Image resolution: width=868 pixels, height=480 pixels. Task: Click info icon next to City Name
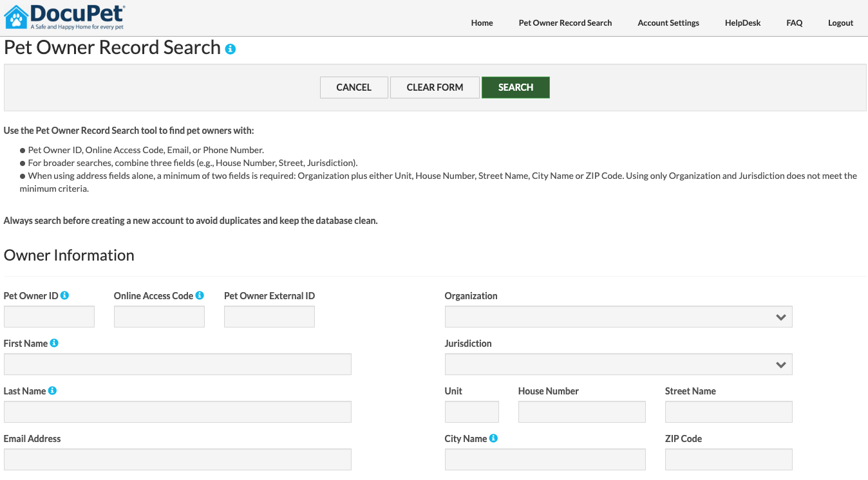[493, 438]
